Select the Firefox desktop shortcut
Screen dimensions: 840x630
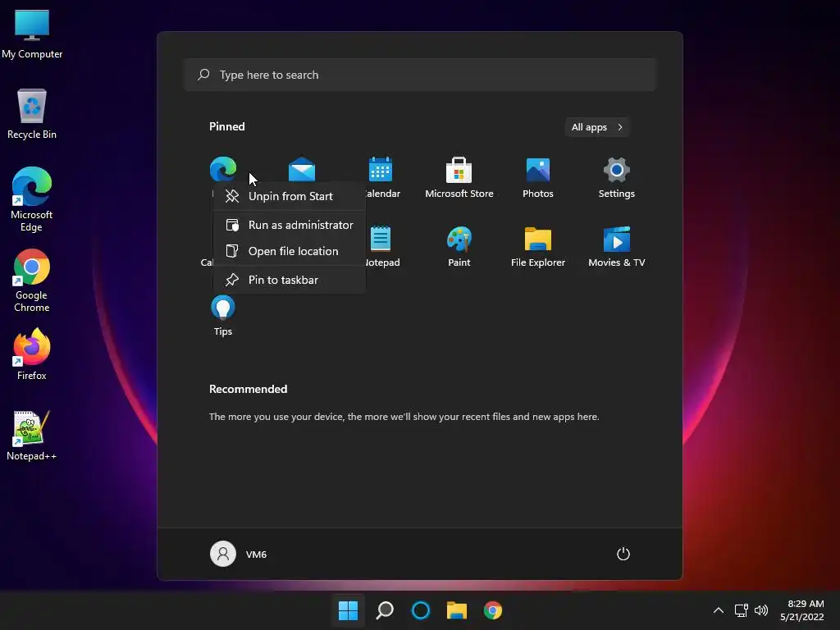pos(32,354)
